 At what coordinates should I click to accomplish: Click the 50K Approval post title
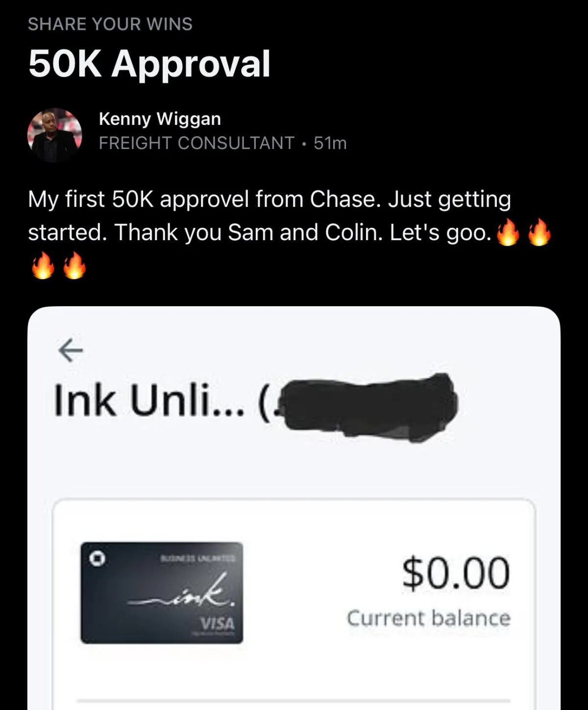pos(149,64)
